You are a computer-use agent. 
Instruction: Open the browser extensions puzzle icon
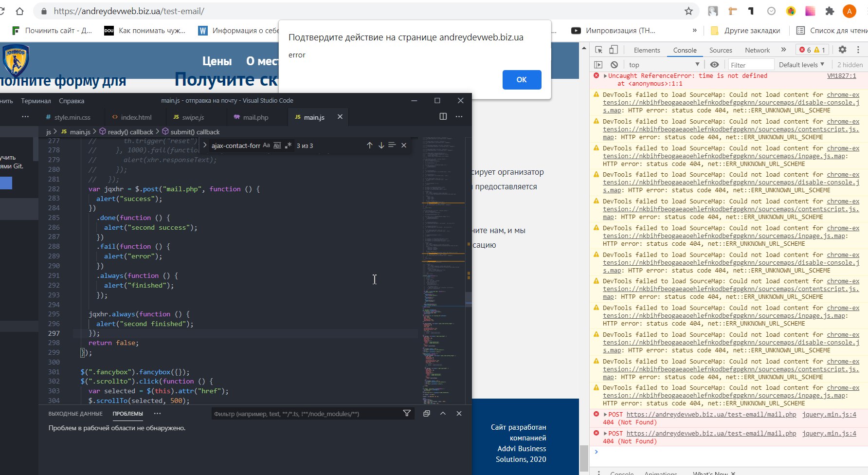(x=830, y=11)
